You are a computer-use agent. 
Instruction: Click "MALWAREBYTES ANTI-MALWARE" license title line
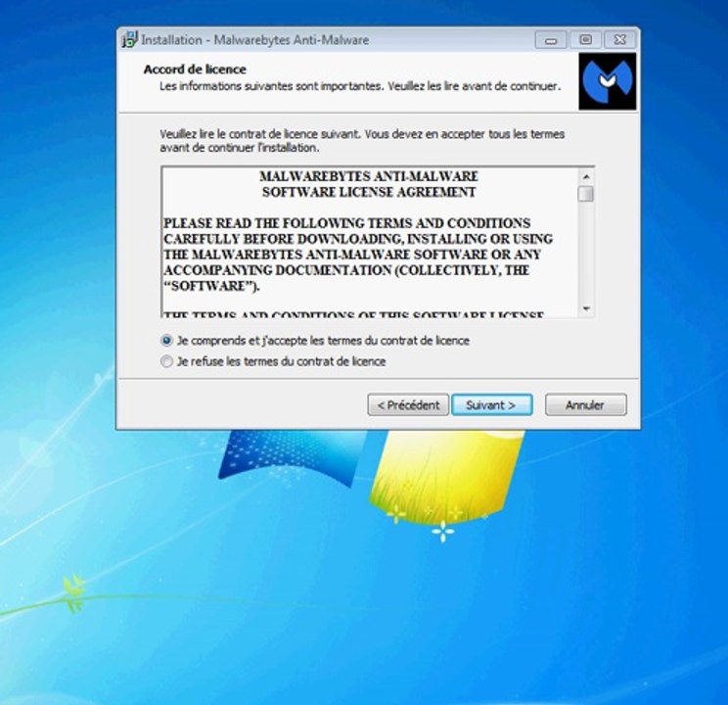tap(369, 176)
